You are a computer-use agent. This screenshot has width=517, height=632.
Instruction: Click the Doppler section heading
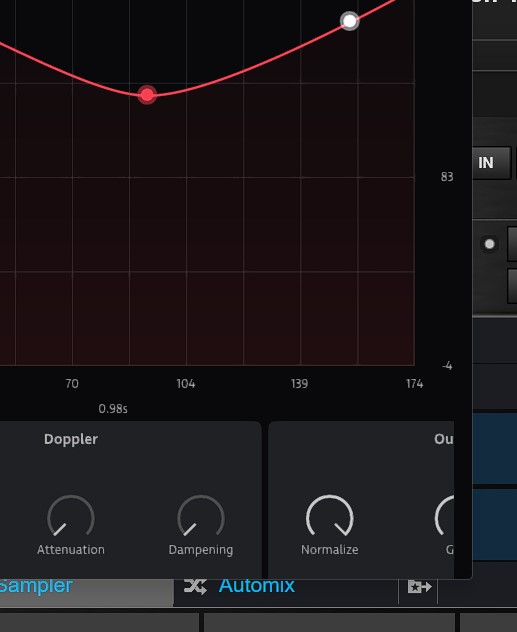click(x=71, y=439)
